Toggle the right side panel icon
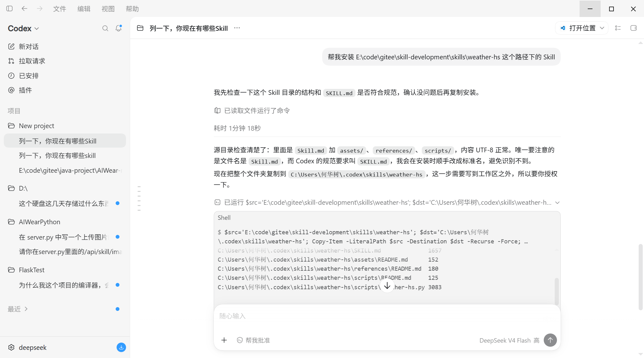 pyautogui.click(x=634, y=28)
